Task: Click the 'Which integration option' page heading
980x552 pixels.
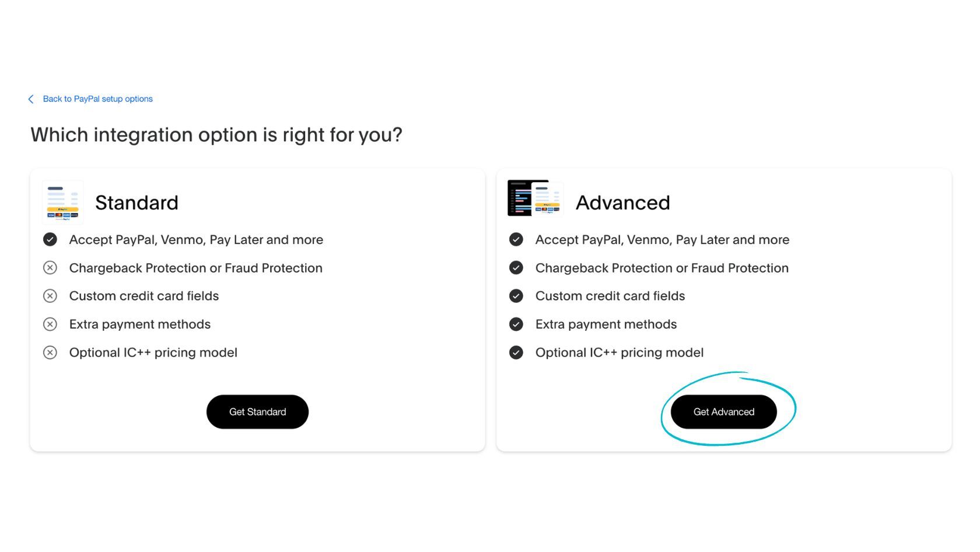Action: 216,135
